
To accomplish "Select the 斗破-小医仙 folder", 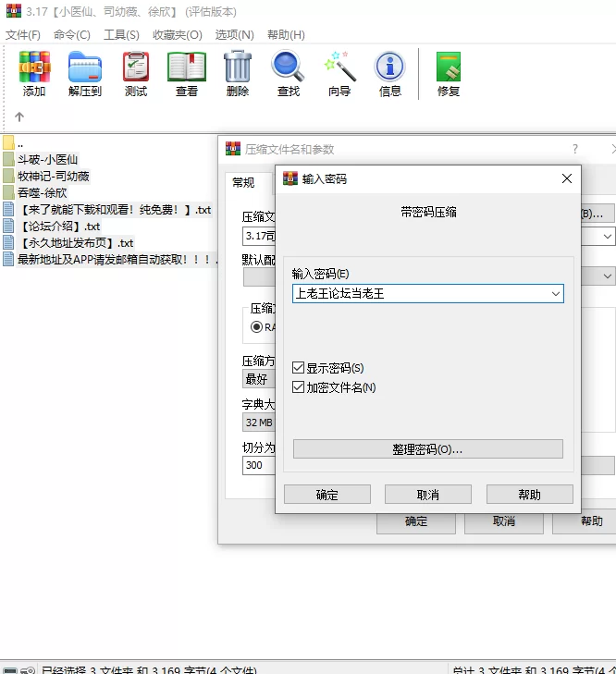I will (x=41, y=159).
